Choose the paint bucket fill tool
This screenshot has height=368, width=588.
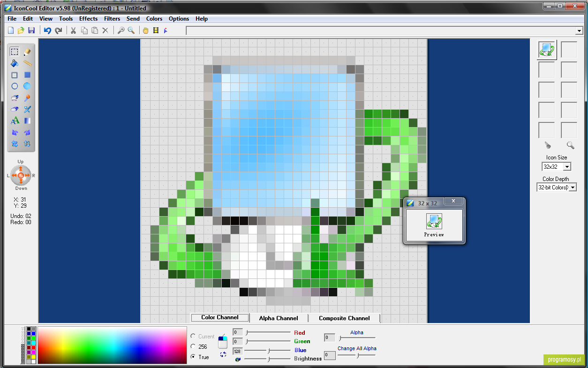[x=15, y=63]
